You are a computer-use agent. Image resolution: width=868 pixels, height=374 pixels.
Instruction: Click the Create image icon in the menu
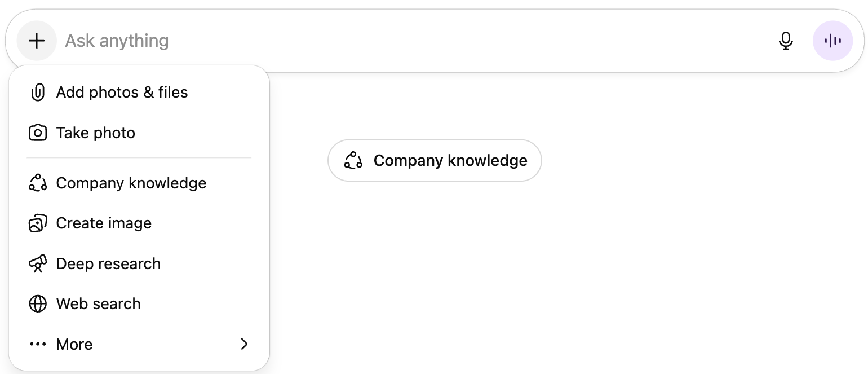click(38, 223)
